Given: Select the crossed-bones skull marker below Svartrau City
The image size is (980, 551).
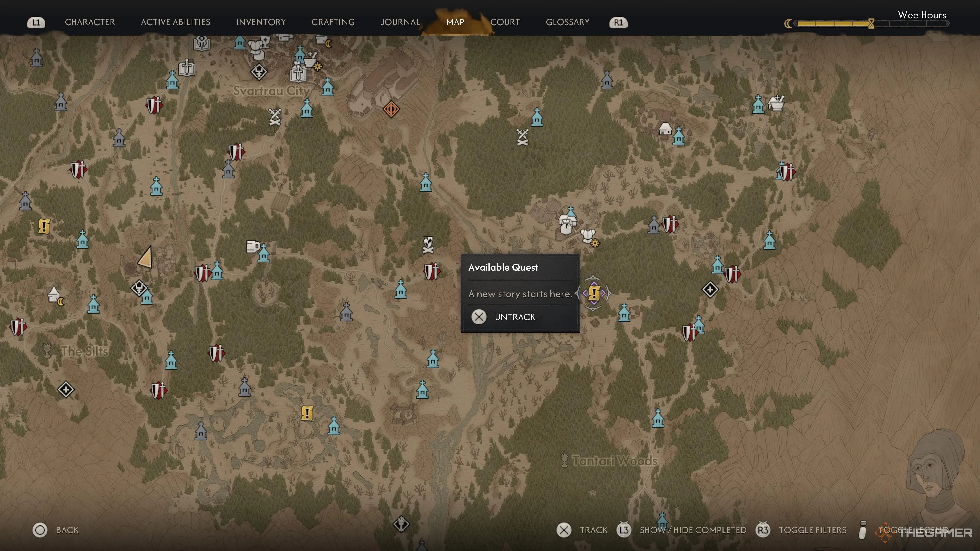Looking at the screenshot, I should [x=275, y=117].
